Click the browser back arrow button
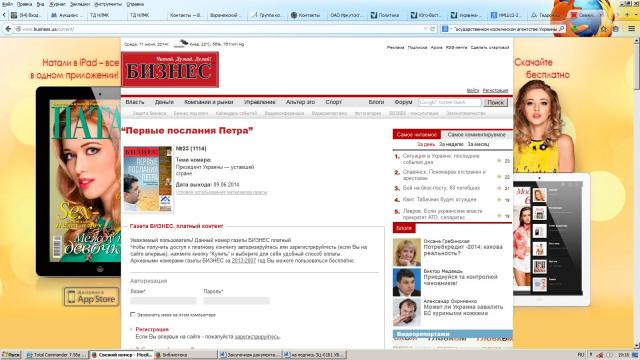The height and width of the screenshot is (360, 640). tap(8, 29)
